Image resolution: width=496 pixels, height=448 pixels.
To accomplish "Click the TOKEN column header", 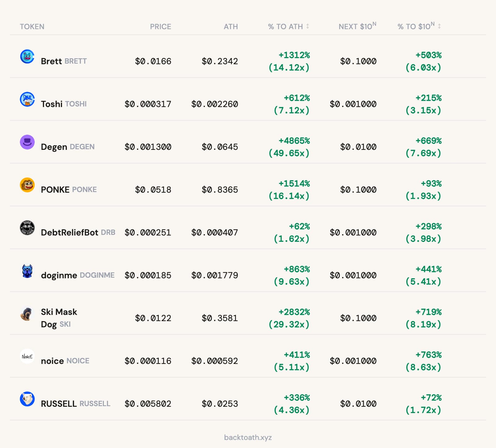I will [x=32, y=27].
